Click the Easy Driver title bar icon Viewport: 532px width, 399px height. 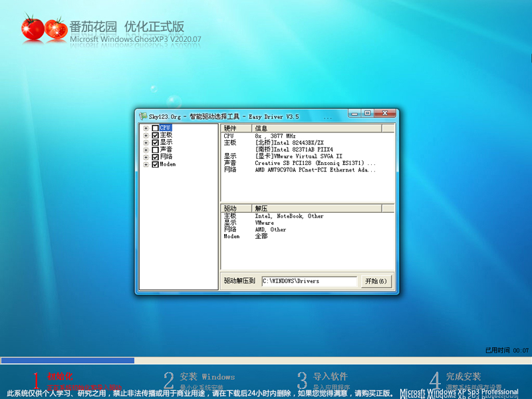click(144, 115)
